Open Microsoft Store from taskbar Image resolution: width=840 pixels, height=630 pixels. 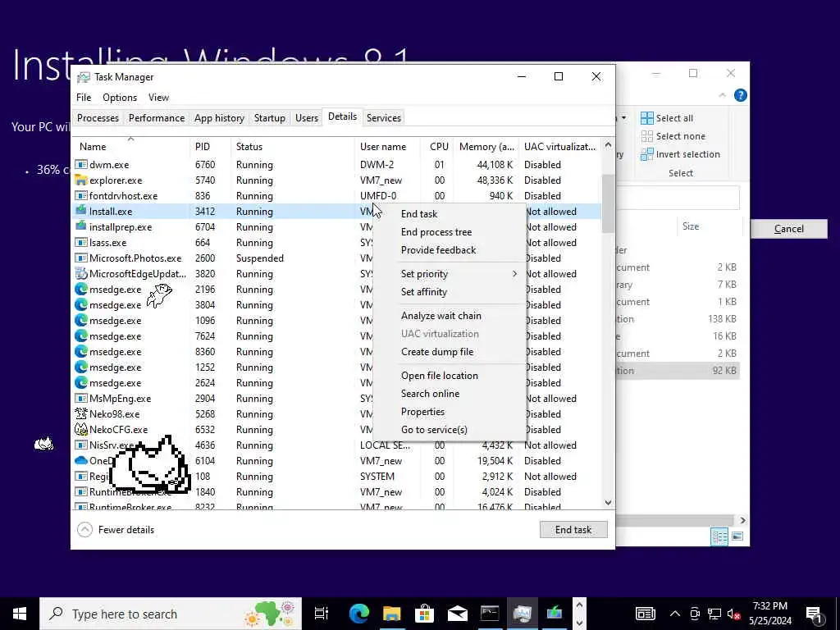click(424, 614)
